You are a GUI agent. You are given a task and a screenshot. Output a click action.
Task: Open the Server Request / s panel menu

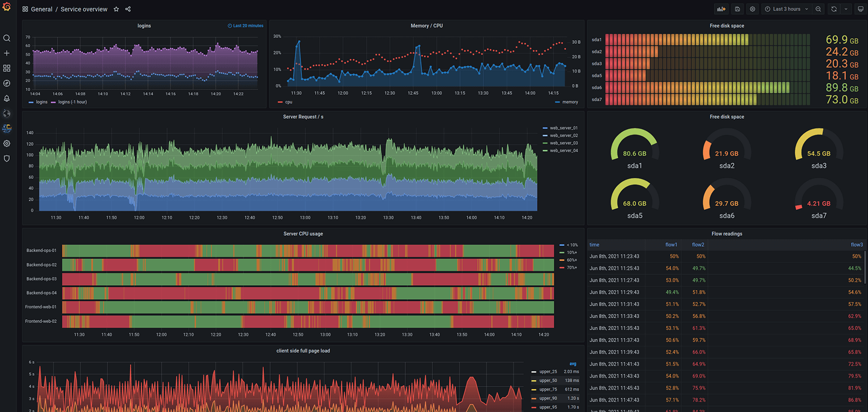coord(303,117)
